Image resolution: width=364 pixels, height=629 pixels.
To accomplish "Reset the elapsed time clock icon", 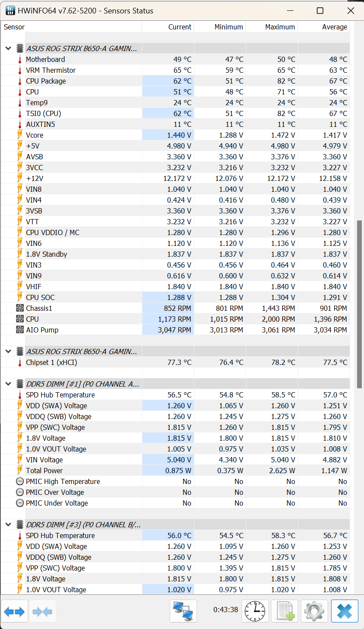I will [255, 611].
